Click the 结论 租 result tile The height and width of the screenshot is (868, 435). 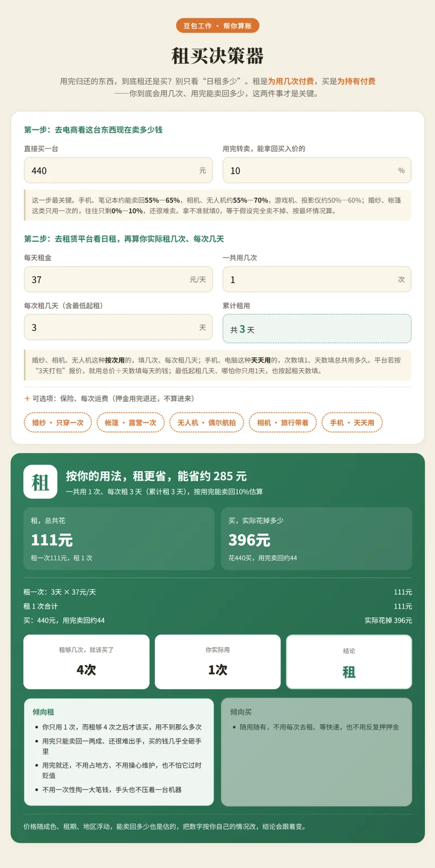click(x=349, y=661)
